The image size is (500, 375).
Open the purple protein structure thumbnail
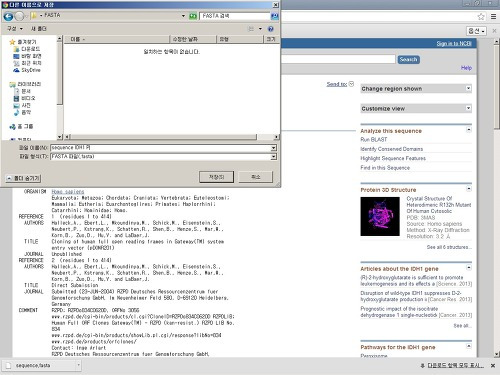[x=380, y=216]
